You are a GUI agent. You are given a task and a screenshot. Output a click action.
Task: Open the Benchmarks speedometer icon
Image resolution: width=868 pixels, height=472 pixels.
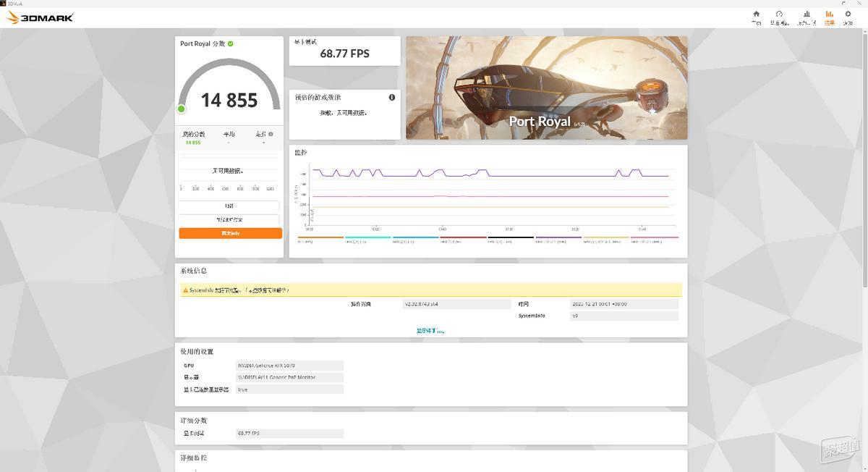[779, 15]
